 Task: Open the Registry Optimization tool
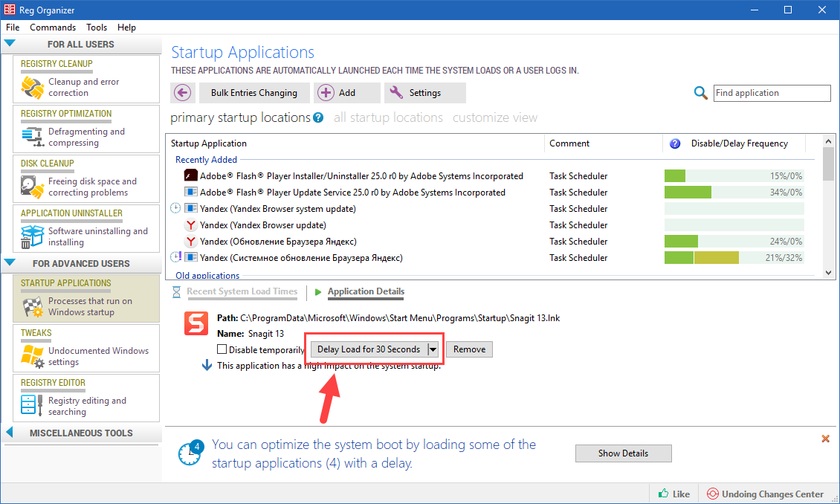(x=84, y=130)
